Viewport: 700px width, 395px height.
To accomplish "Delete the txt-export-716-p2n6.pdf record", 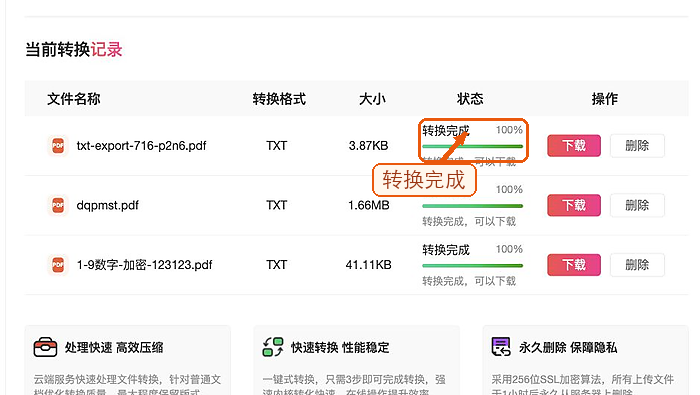I will point(637,146).
